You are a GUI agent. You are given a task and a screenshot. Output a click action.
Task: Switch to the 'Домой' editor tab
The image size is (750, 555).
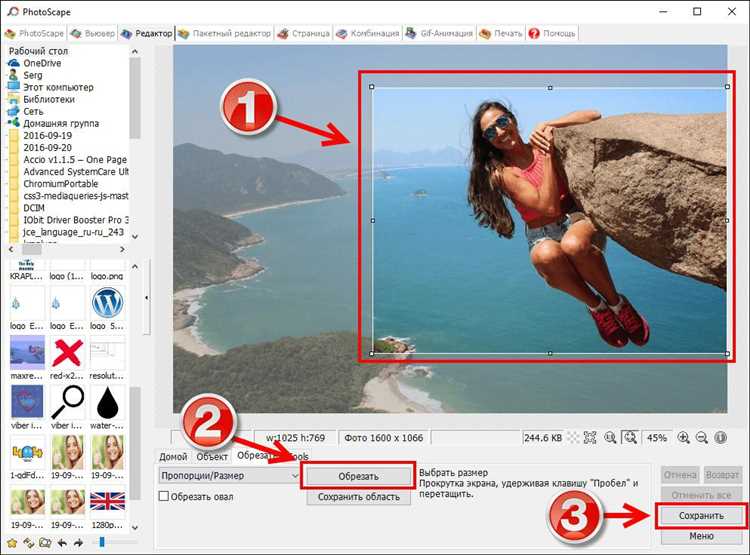coord(173,456)
